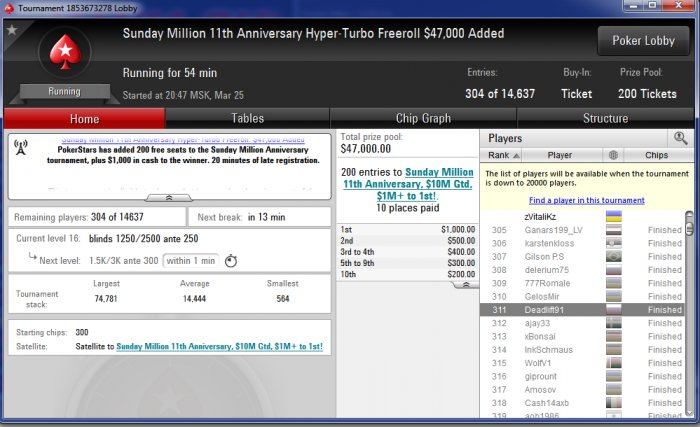The width and height of the screenshot is (700, 427).
Task: Click ajay33's country flag
Action: click(614, 323)
